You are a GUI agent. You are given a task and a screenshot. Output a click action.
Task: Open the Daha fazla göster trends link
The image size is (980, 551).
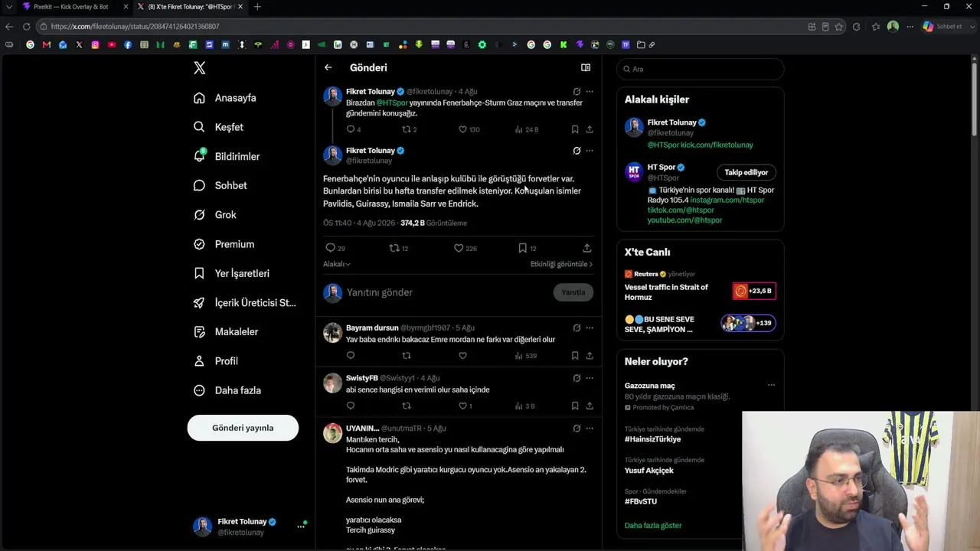coord(653,526)
